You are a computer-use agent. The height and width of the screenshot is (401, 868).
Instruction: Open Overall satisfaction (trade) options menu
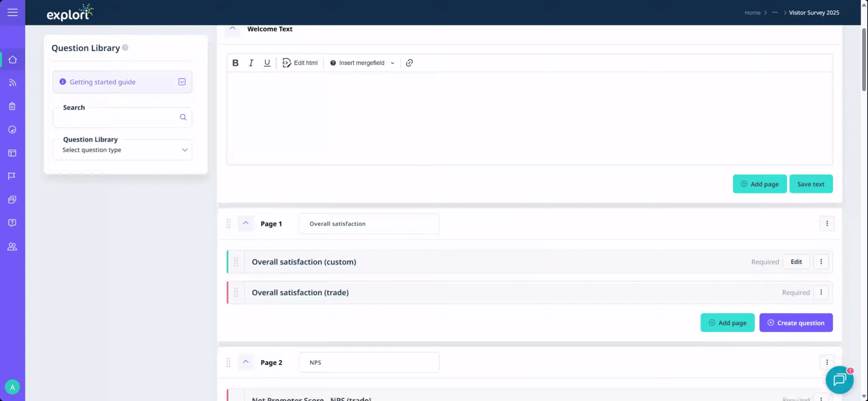pyautogui.click(x=821, y=293)
